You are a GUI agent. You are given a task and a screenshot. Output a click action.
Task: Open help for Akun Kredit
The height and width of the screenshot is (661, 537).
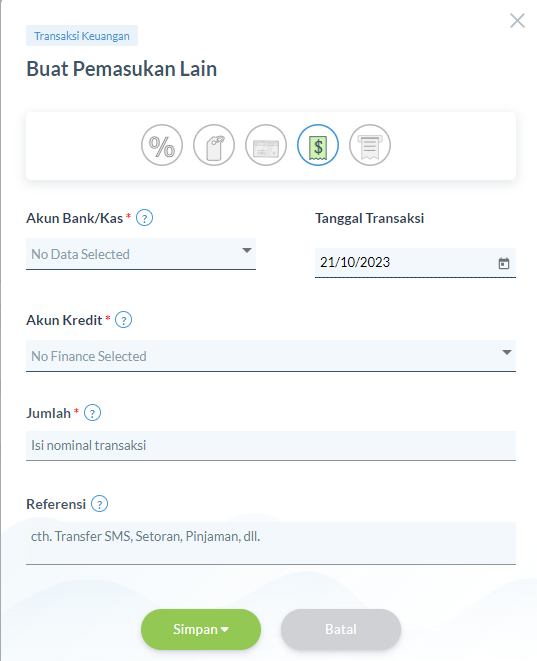[124, 320]
